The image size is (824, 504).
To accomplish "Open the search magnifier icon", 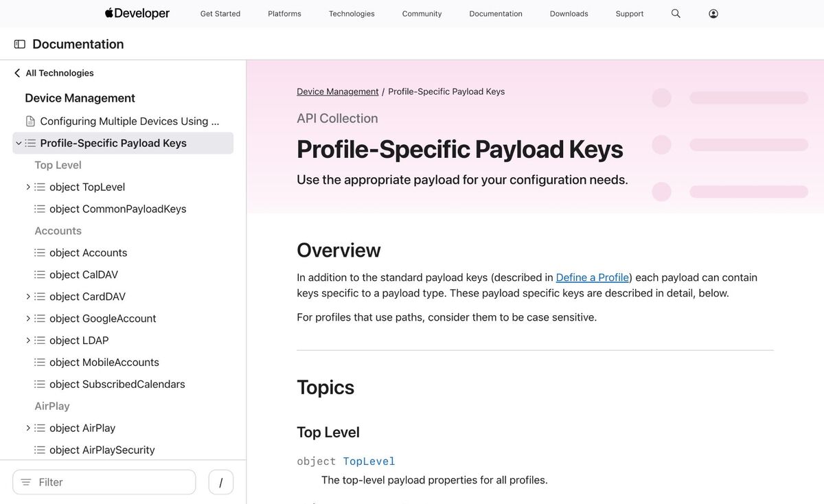I will (676, 14).
